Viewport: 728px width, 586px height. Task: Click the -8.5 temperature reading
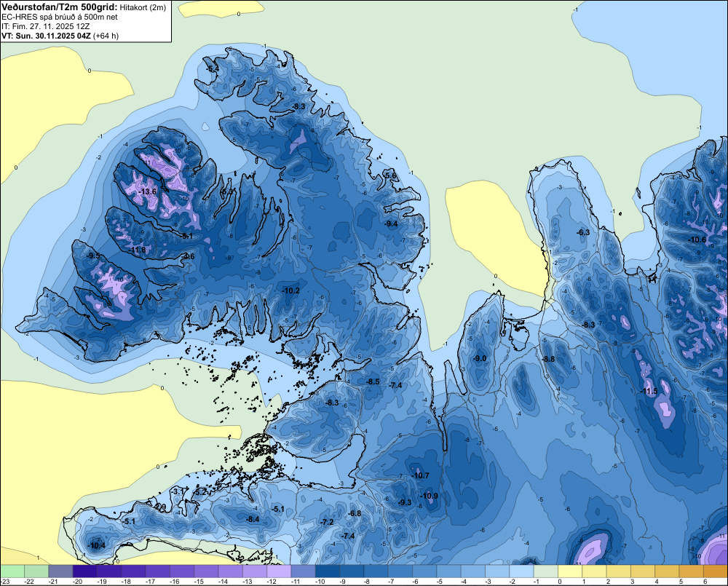click(x=373, y=381)
